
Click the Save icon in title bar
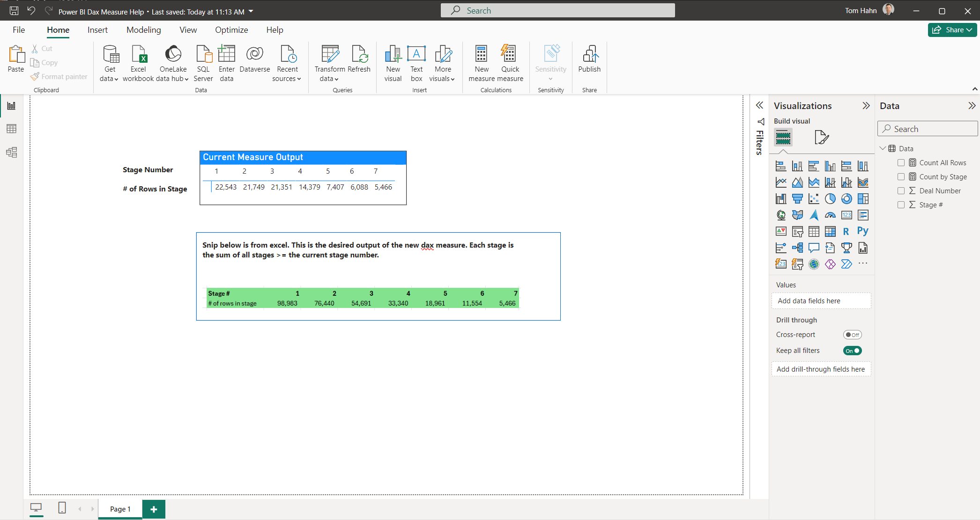coord(14,11)
